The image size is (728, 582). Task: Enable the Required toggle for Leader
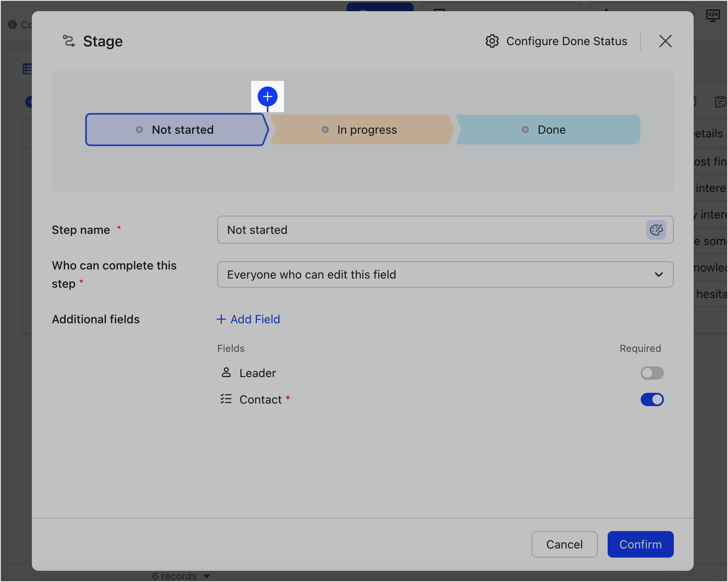(652, 373)
